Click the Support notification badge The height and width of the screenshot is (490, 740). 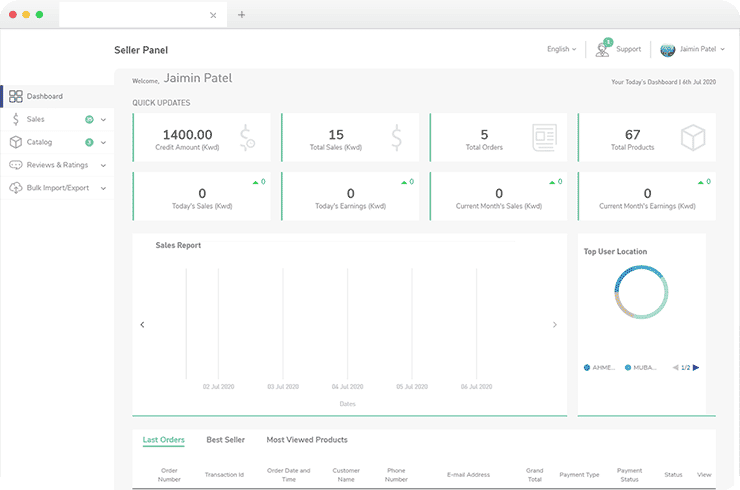coord(608,42)
